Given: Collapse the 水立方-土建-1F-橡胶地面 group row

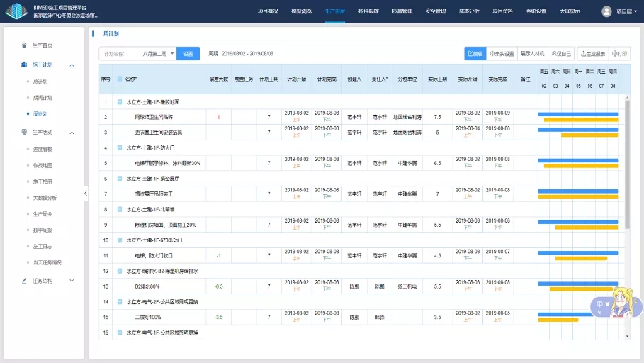Looking at the screenshot, I should point(120,102).
